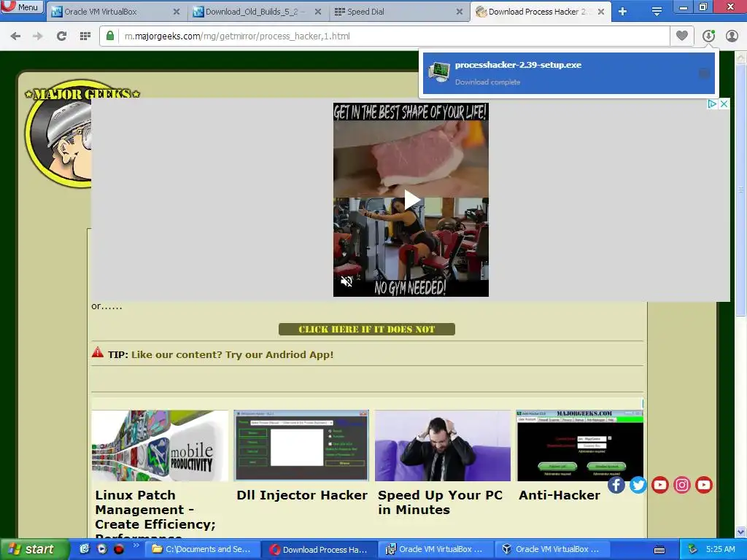This screenshot has width=747, height=560.
Task: Click the page vertical scrollbar thumb
Action: [x=740, y=190]
